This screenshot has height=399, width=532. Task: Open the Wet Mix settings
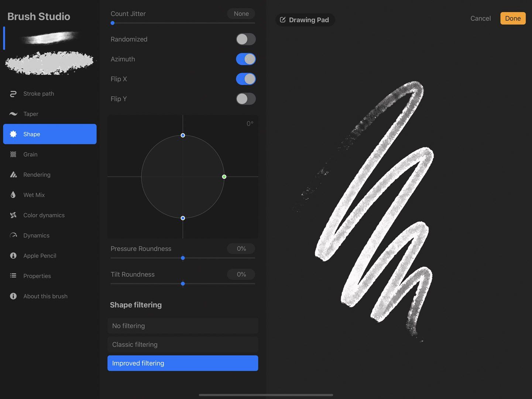point(34,195)
